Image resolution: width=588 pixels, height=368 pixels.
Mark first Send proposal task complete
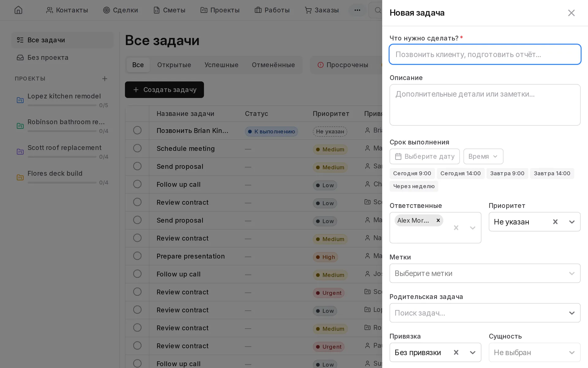(x=137, y=166)
